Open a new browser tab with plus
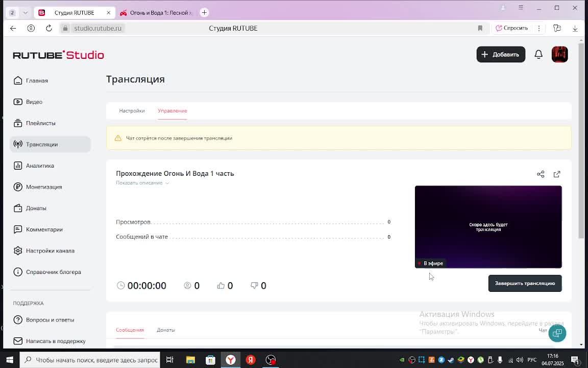The image size is (588, 368). (x=204, y=13)
